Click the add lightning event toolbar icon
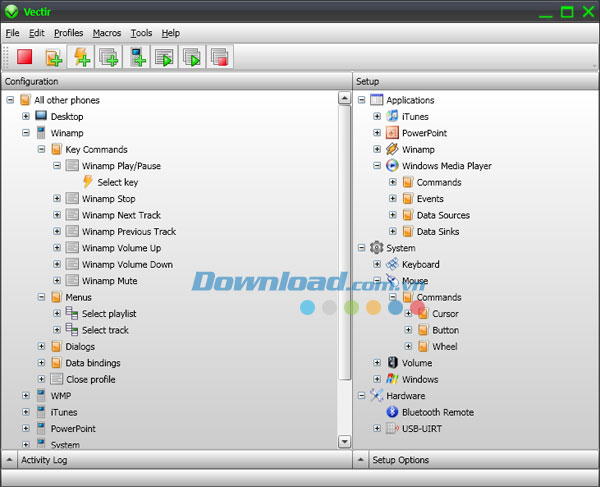This screenshot has width=600, height=487. pos(80,57)
